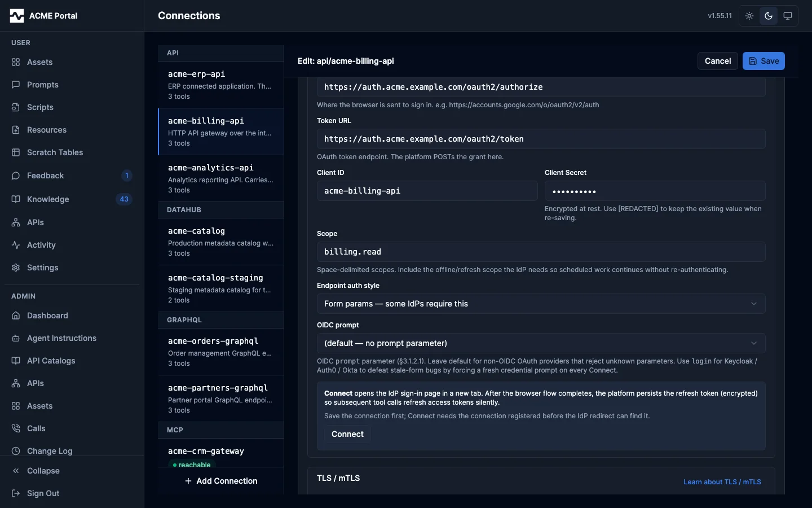Click the TLS / mTLS section heading
Image resolution: width=812 pixels, height=508 pixels.
pyautogui.click(x=338, y=478)
